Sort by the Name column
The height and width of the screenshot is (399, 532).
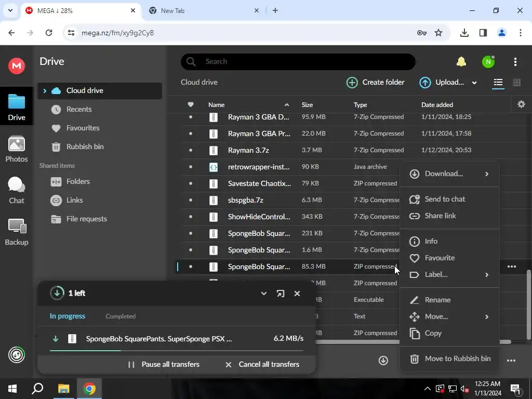[x=216, y=104]
